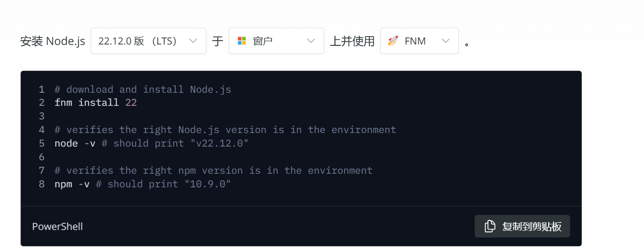Screen dimensions: 644x251
Task: Click the 安装 Node.js heading text
Action: click(53, 41)
